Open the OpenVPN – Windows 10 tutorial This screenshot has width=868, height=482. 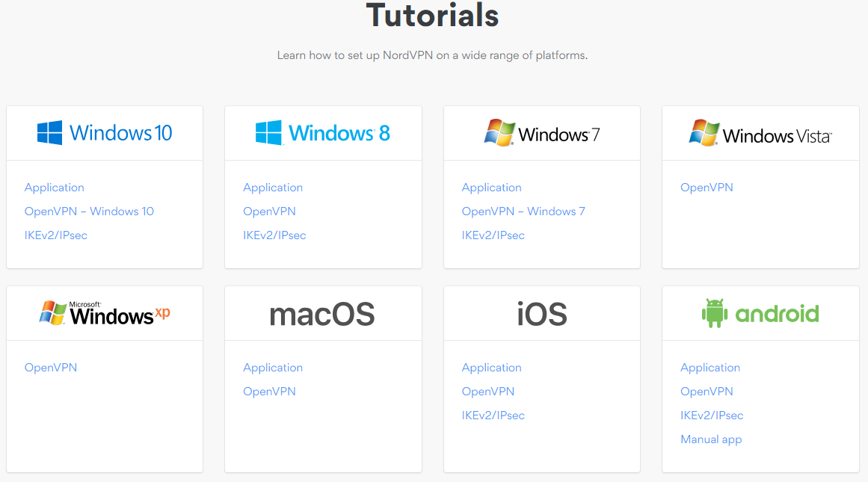pyautogui.click(x=89, y=211)
